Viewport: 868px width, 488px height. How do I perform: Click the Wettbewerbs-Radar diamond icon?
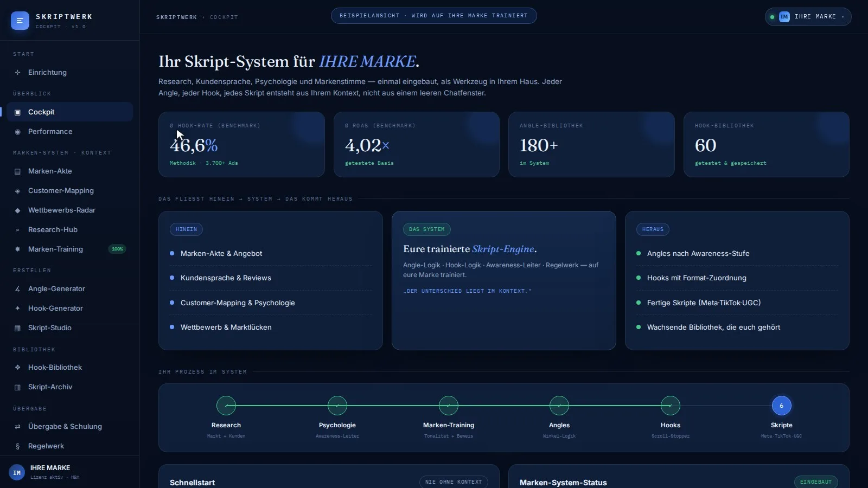tap(17, 210)
